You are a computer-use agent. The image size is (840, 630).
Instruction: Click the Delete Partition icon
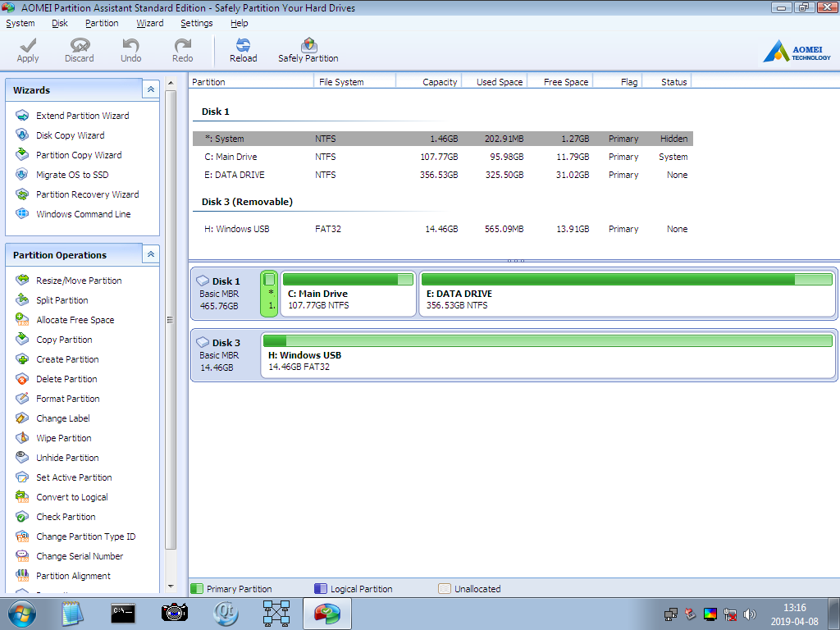pos(22,379)
